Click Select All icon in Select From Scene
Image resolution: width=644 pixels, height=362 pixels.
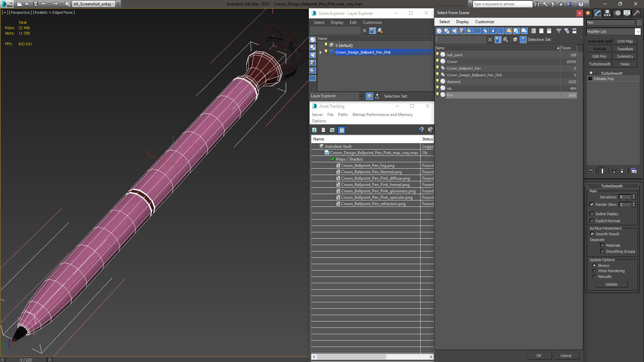coord(534,31)
